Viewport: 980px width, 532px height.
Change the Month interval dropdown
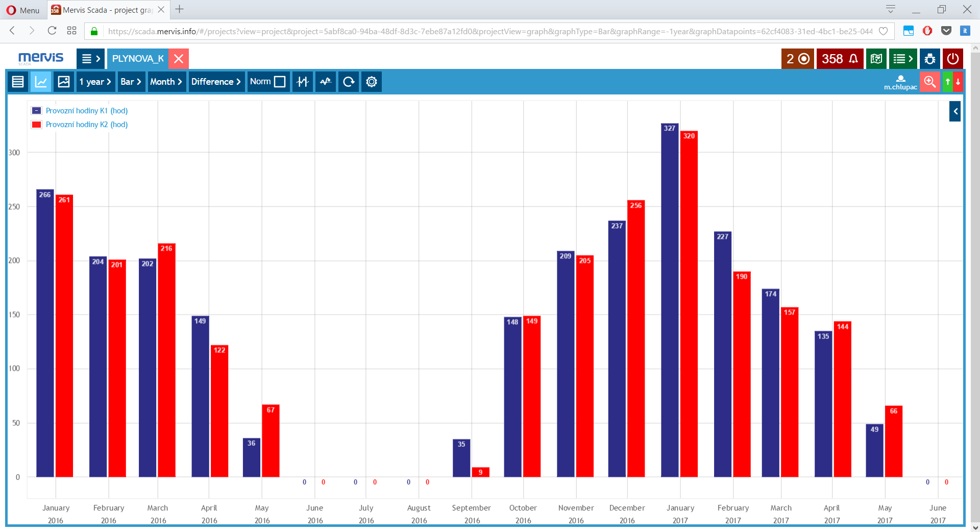[166, 82]
